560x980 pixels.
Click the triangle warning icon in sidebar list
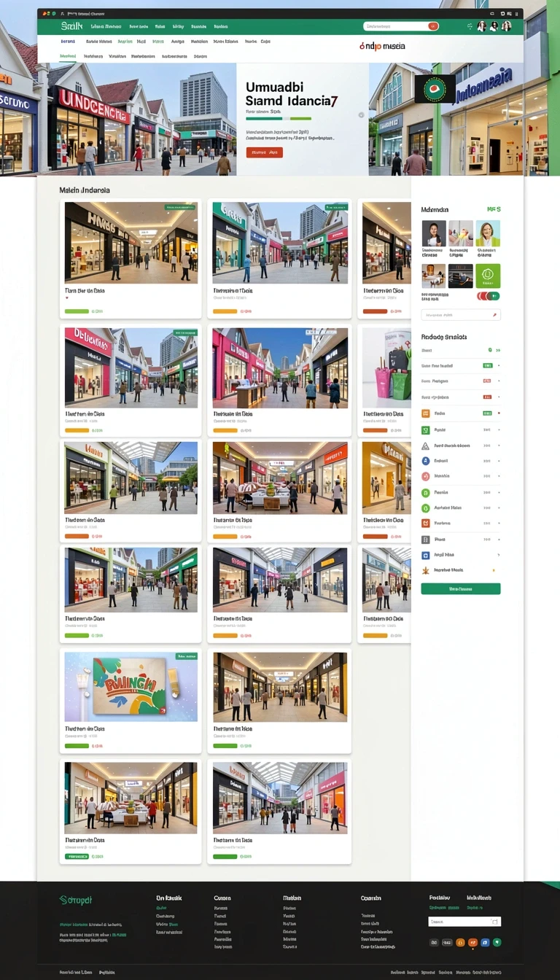coord(426,446)
